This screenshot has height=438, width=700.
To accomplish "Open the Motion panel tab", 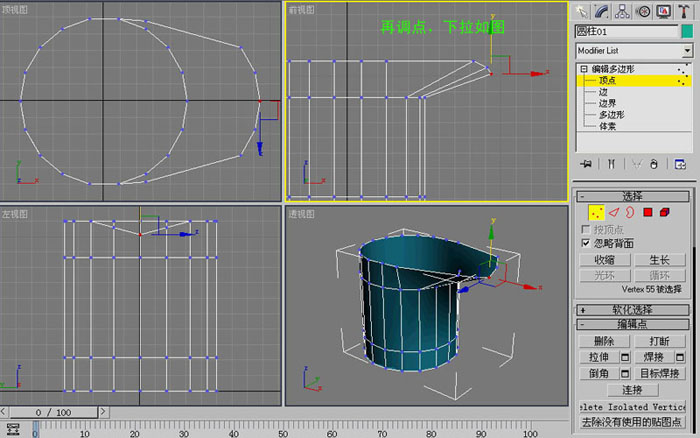I will coord(643,12).
